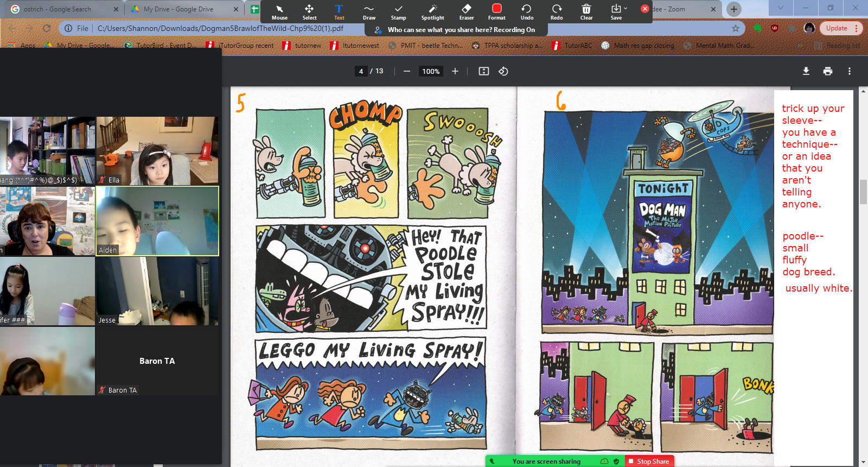The height and width of the screenshot is (467, 868).
Task: Open the iTutorGroup recent bookmark
Action: tap(240, 46)
